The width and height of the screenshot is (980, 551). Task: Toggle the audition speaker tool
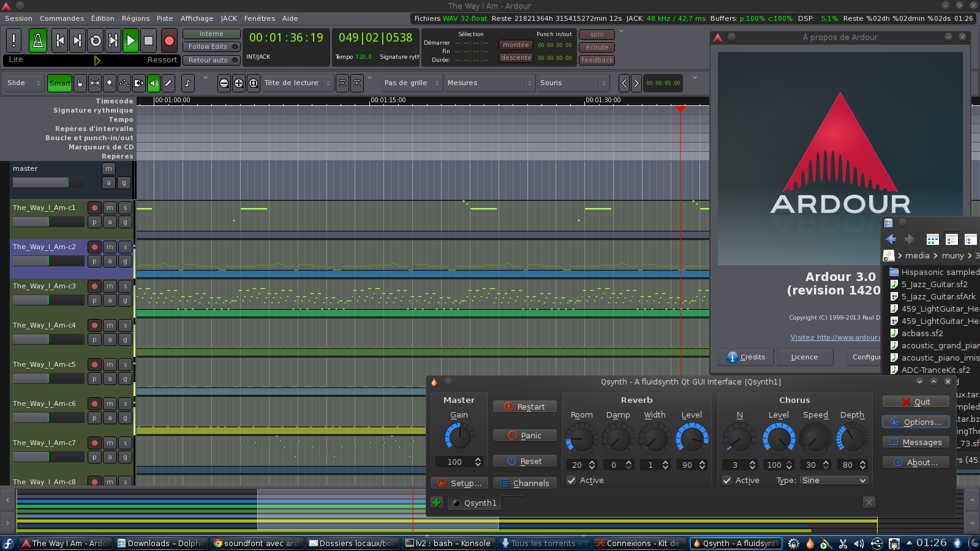[154, 83]
